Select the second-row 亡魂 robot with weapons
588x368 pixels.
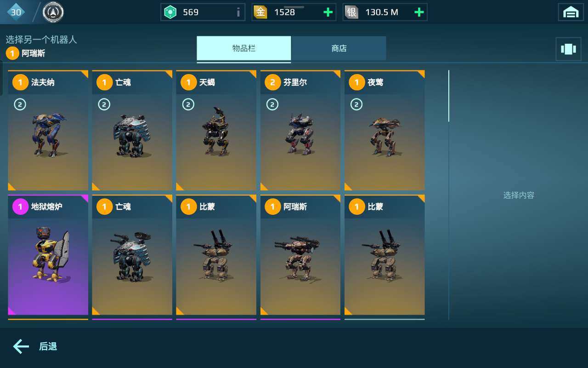(x=132, y=255)
